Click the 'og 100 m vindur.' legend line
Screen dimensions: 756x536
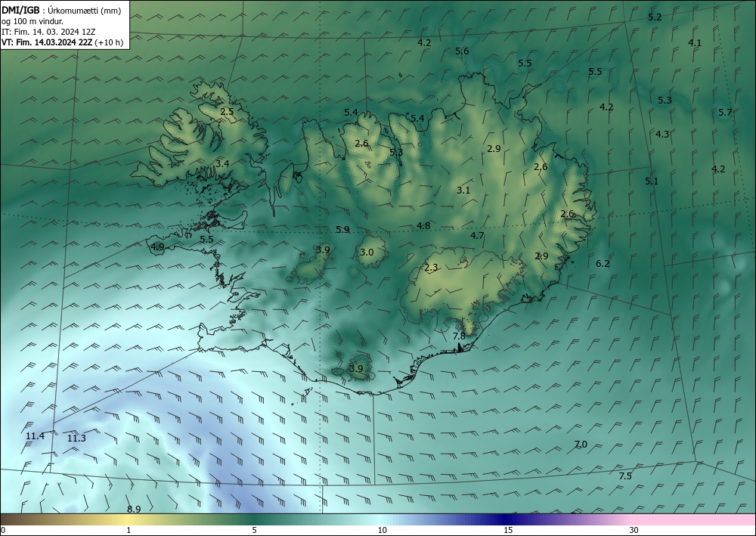pos(33,21)
